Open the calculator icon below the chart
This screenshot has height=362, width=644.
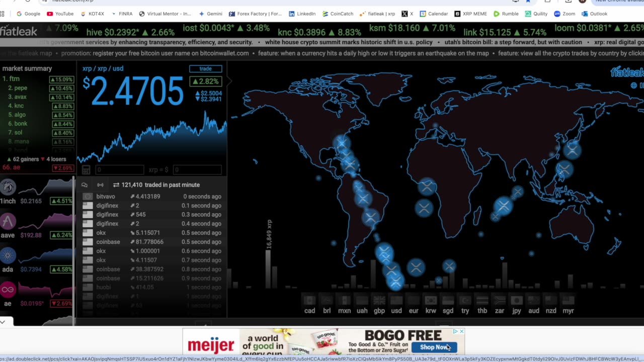pos(86,170)
